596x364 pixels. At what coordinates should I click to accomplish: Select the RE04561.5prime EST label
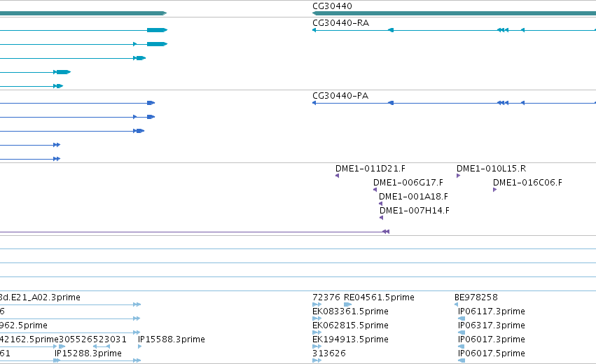coord(379,297)
